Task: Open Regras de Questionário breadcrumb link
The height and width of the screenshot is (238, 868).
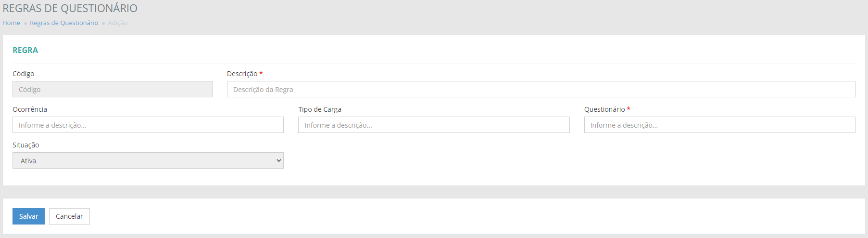Action: 64,23
